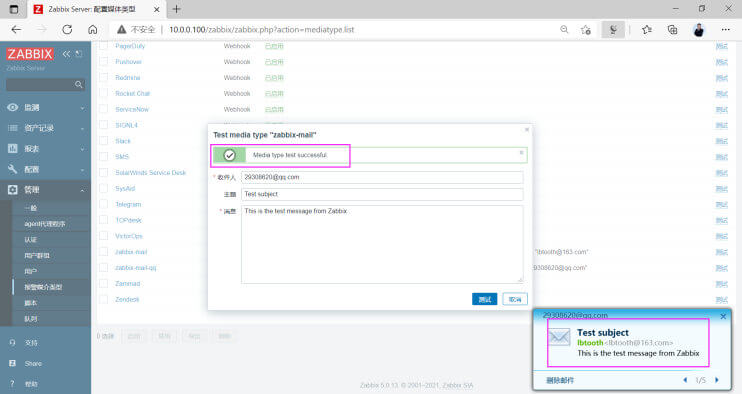Image resolution: width=742 pixels, height=394 pixels.
Task: Click the sidebar search input box
Action: [x=45, y=85]
